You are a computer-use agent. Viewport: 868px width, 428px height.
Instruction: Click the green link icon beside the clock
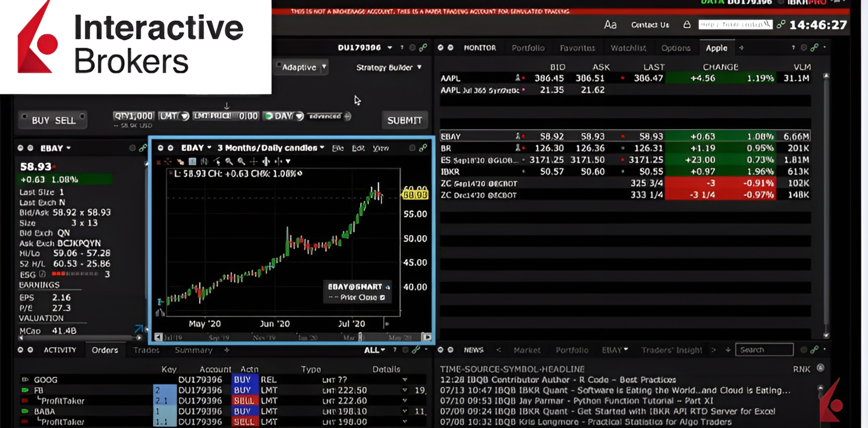click(x=781, y=24)
